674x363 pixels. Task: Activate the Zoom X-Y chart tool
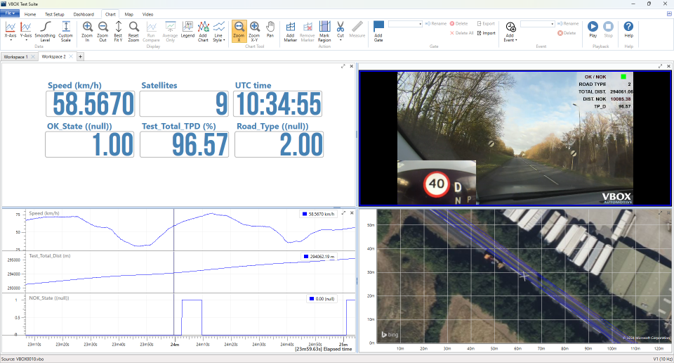point(254,31)
